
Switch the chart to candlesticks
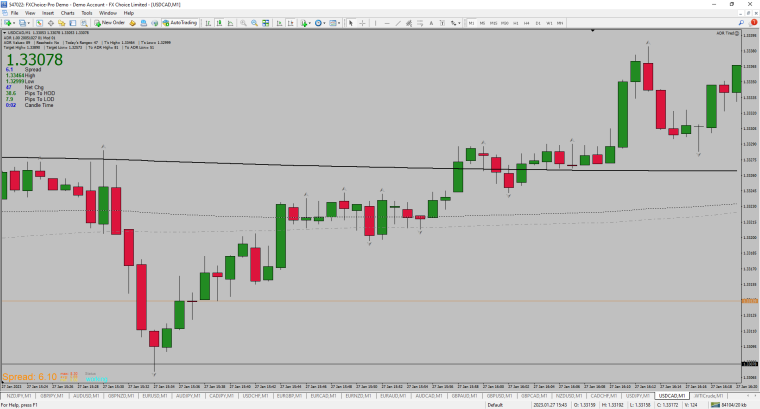pos(219,23)
